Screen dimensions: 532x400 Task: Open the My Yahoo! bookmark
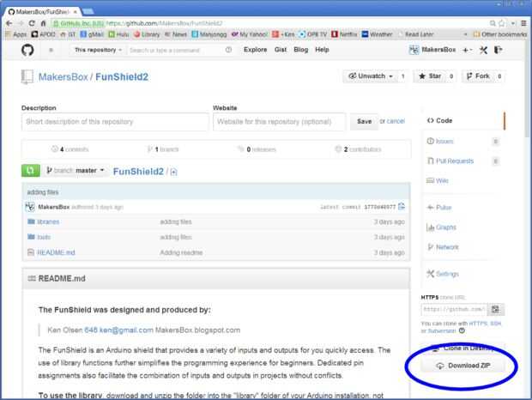point(250,34)
